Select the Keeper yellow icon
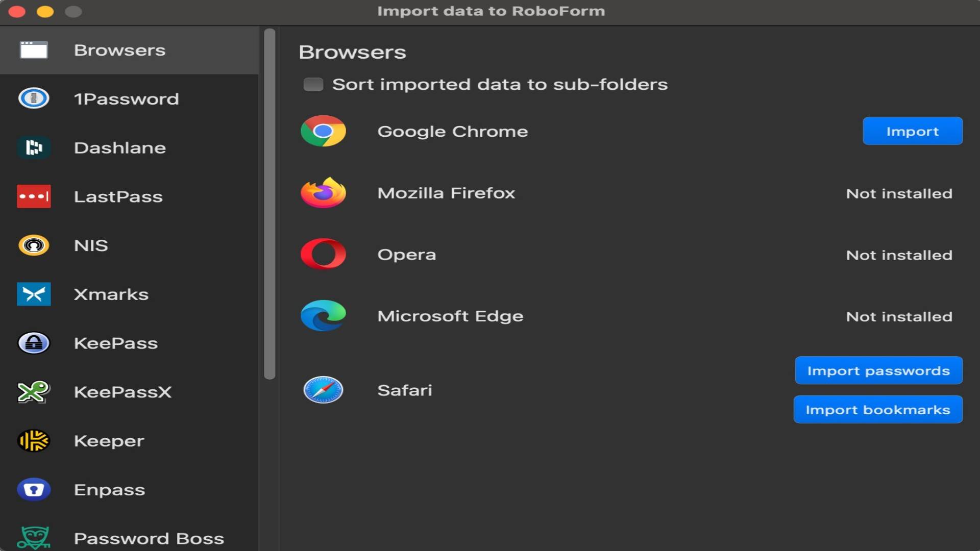This screenshot has width=980, height=551. point(34,441)
